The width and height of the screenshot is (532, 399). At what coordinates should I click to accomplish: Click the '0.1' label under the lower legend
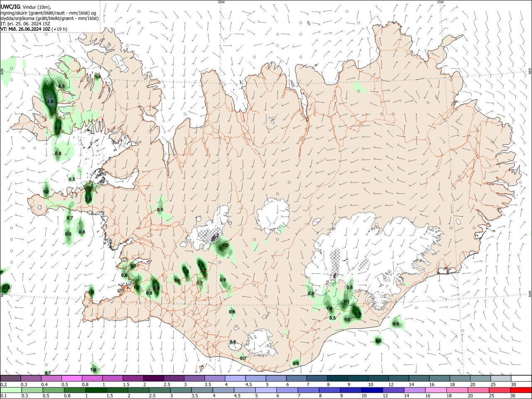[4, 396]
